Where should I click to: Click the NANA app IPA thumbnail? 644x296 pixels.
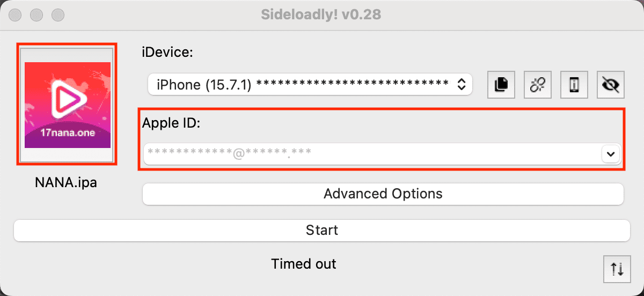click(x=67, y=105)
